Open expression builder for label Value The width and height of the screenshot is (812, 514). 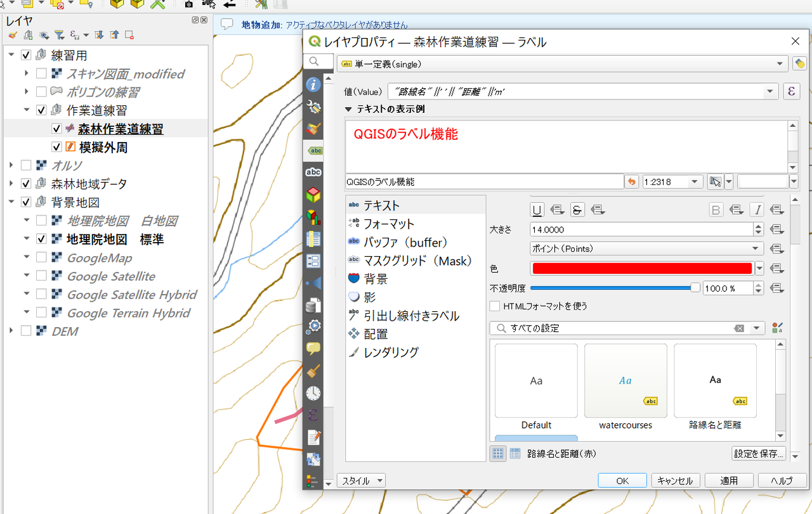(791, 91)
